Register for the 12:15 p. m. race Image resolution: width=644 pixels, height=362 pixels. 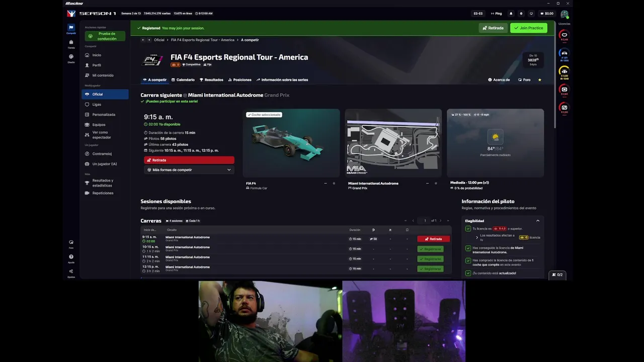pyautogui.click(x=430, y=269)
